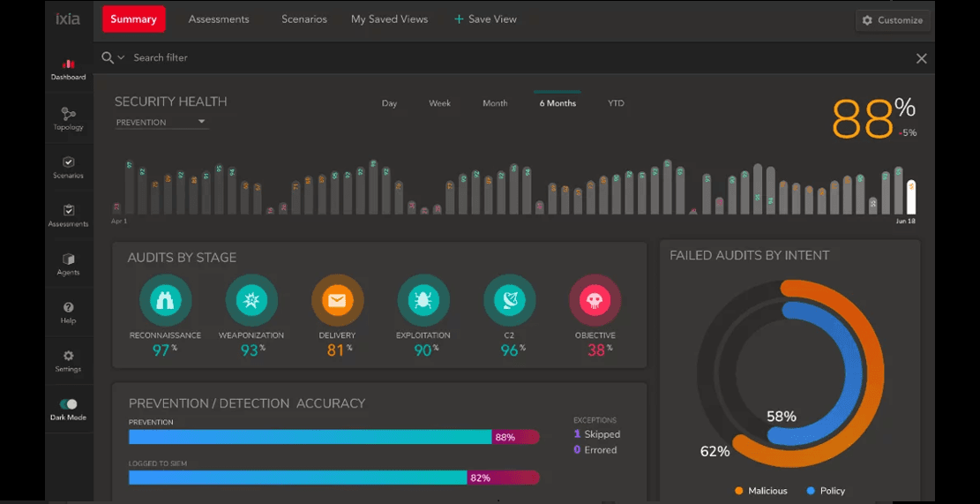
Task: Open the search filter options chevron
Action: (121, 58)
